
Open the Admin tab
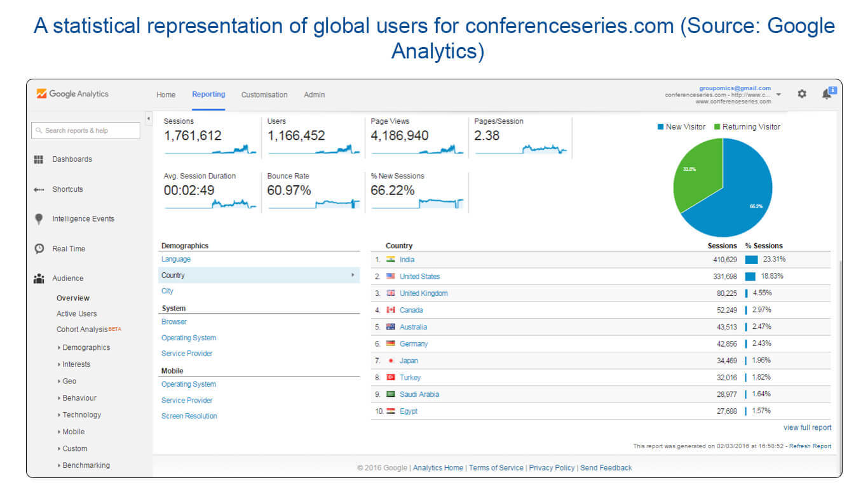(x=314, y=95)
